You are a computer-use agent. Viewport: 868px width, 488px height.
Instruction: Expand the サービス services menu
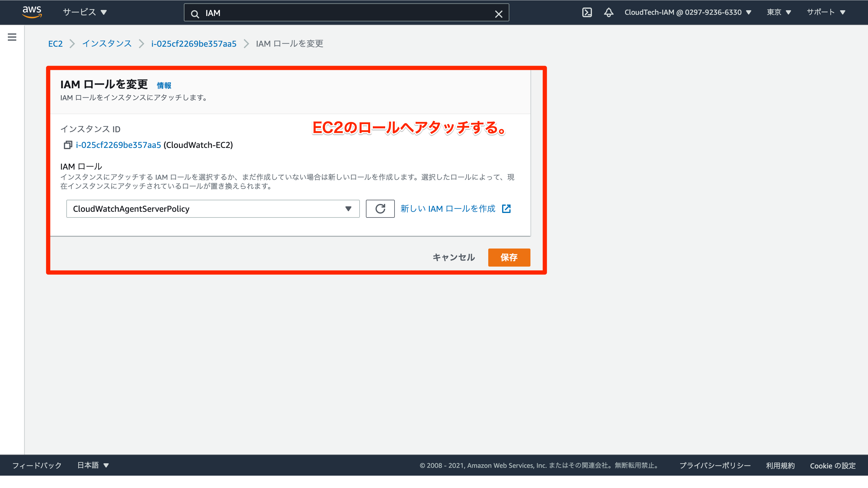pyautogui.click(x=85, y=12)
